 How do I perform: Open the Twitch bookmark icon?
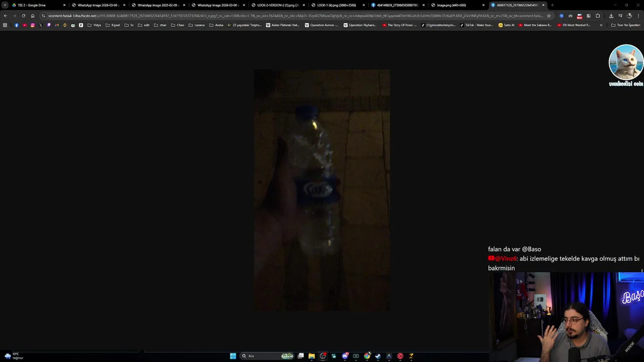point(49,25)
